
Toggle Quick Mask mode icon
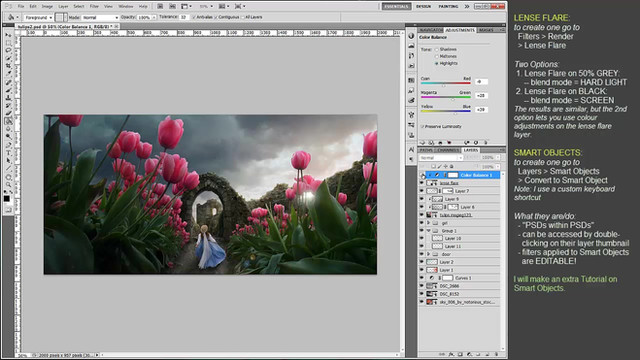click(8, 210)
